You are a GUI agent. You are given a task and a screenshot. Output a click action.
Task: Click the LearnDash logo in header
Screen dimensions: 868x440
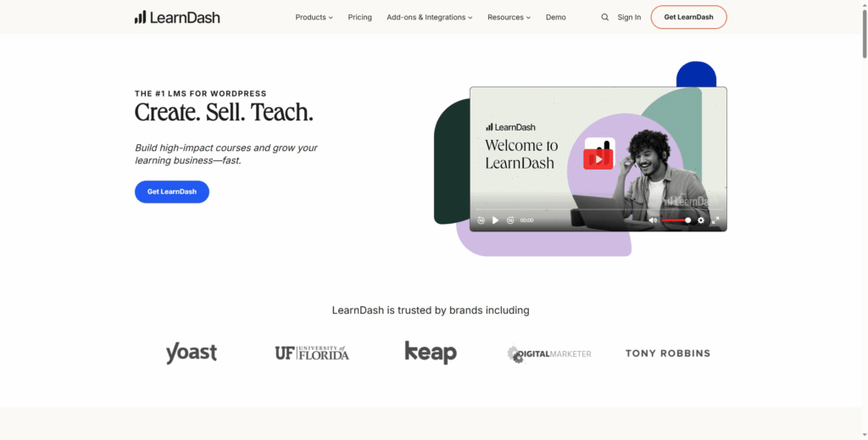(177, 17)
